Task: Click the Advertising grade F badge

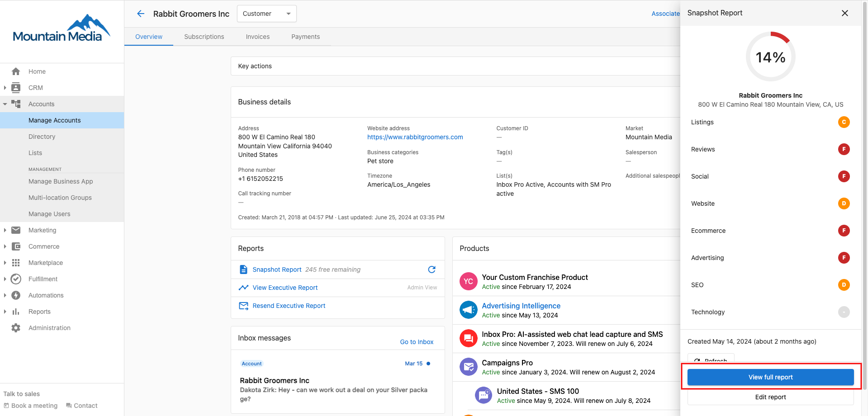Action: click(x=844, y=258)
